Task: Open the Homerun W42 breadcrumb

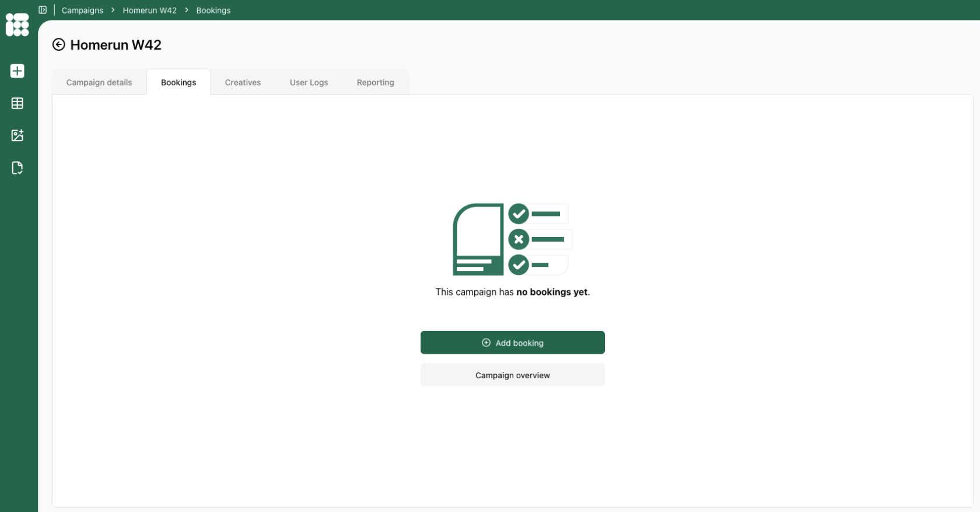Action: (149, 11)
